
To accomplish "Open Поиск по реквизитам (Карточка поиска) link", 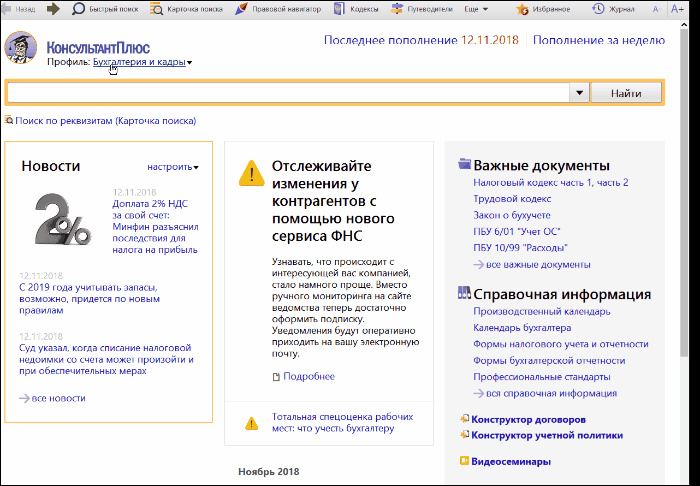I will 105,121.
